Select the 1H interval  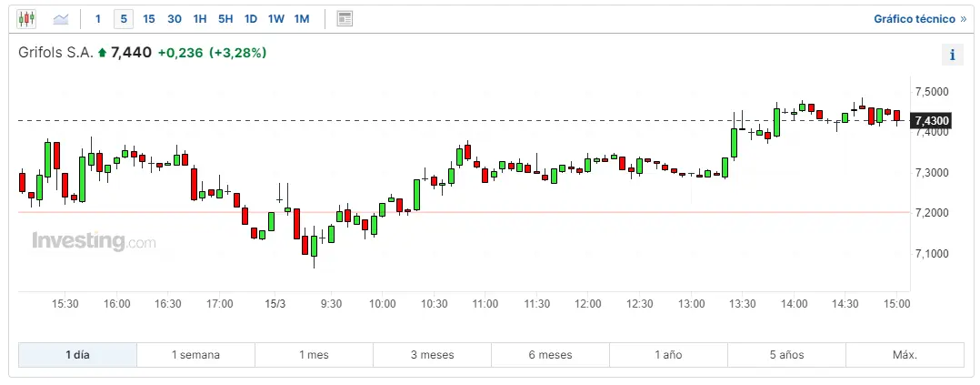coord(200,19)
